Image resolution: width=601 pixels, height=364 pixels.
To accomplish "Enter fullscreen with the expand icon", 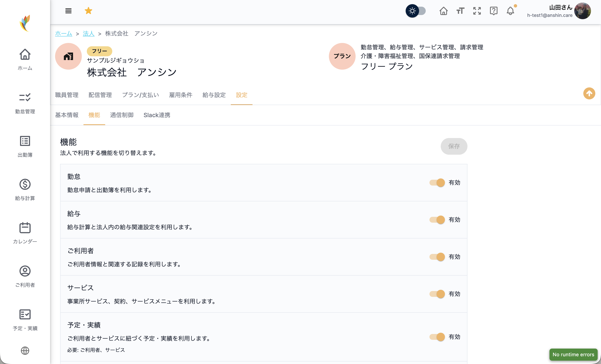I will [x=477, y=11].
